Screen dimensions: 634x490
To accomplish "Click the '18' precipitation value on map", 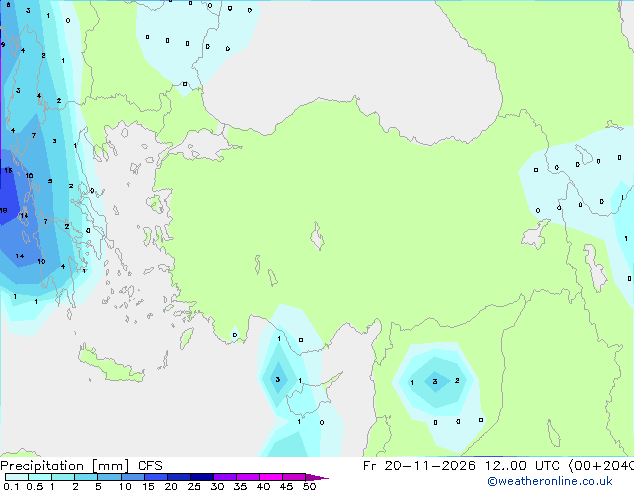I will click(4, 210).
